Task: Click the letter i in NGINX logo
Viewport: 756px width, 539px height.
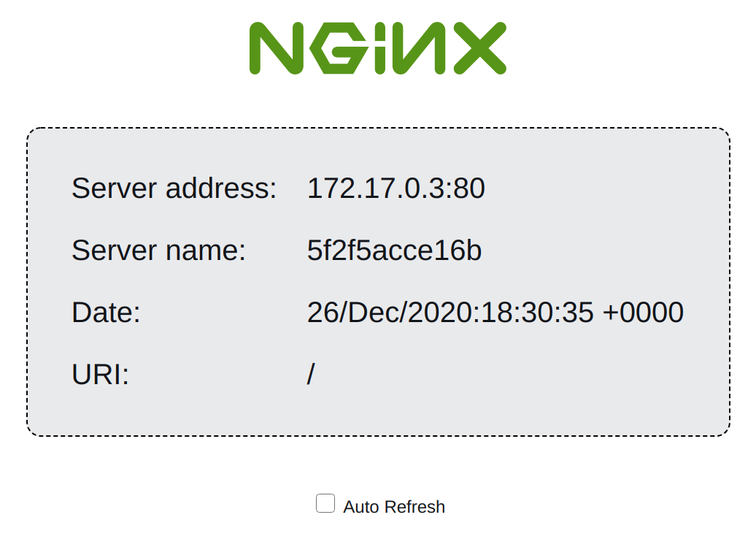Action: point(380,48)
